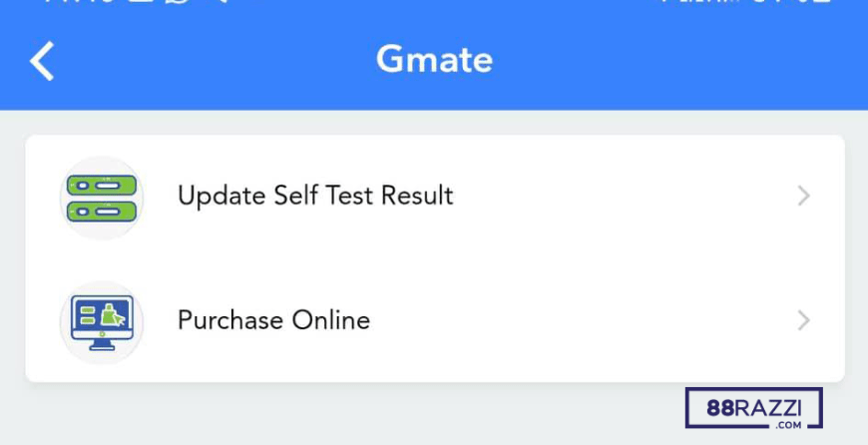Image resolution: width=868 pixels, height=445 pixels.
Task: Expand Update Self Test Result via its chevron
Action: click(x=804, y=196)
